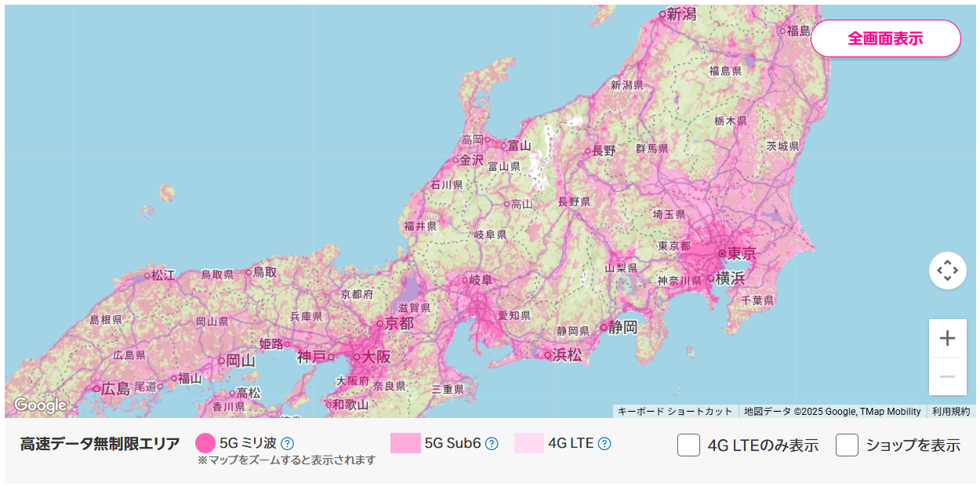Click 東京 city label on map

pyautogui.click(x=742, y=253)
